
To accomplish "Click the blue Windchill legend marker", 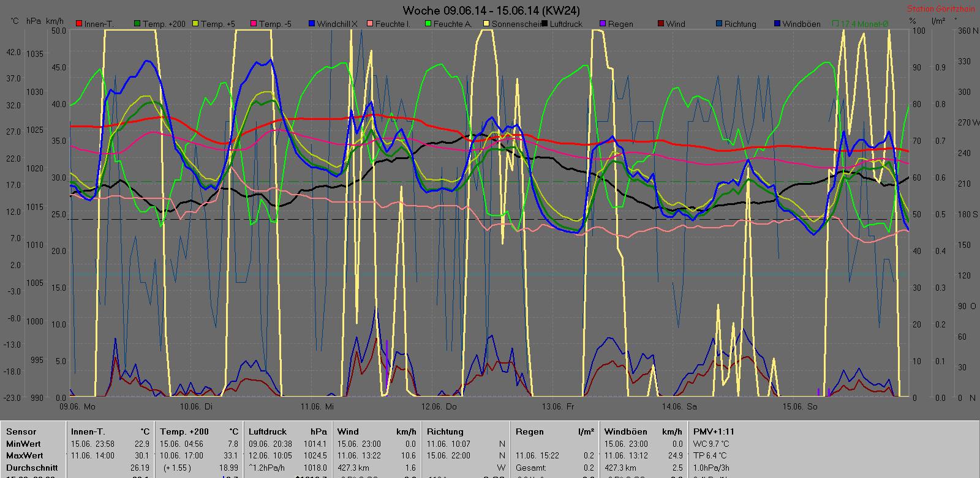I will [x=312, y=24].
